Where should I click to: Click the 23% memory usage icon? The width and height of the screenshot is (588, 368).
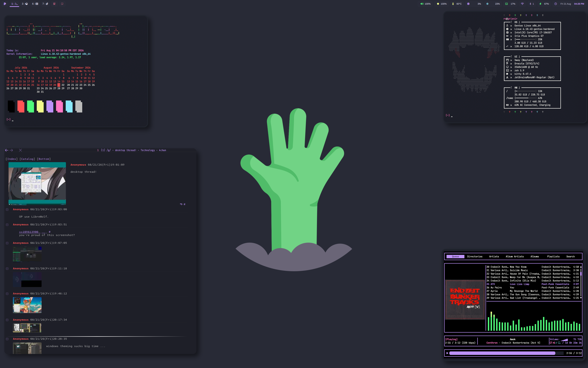(487, 4)
